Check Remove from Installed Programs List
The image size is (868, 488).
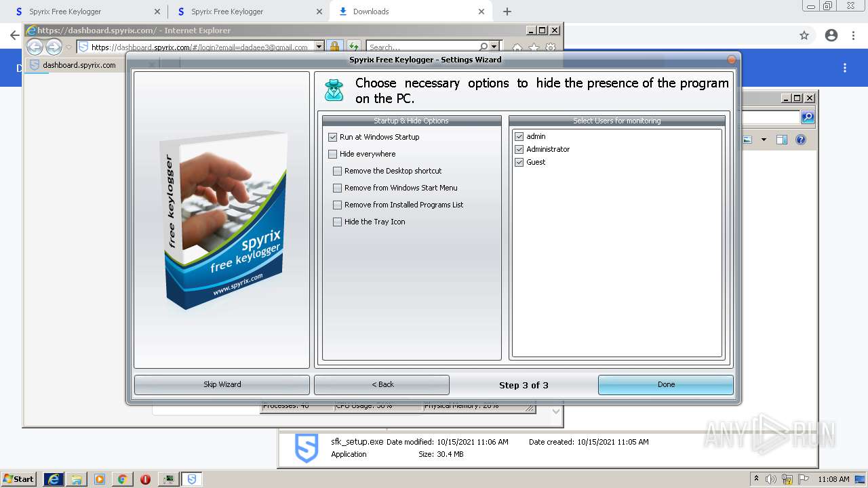click(337, 205)
